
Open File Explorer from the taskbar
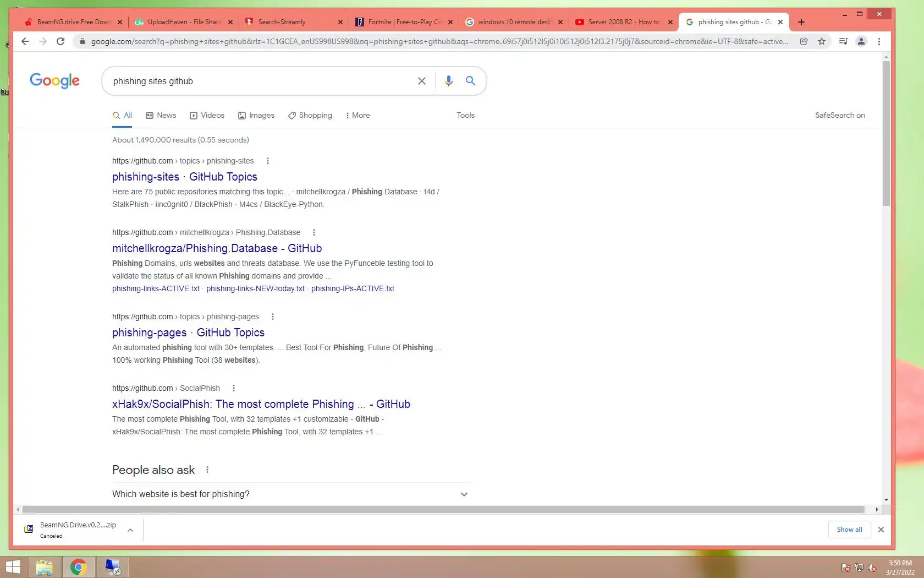click(45, 567)
